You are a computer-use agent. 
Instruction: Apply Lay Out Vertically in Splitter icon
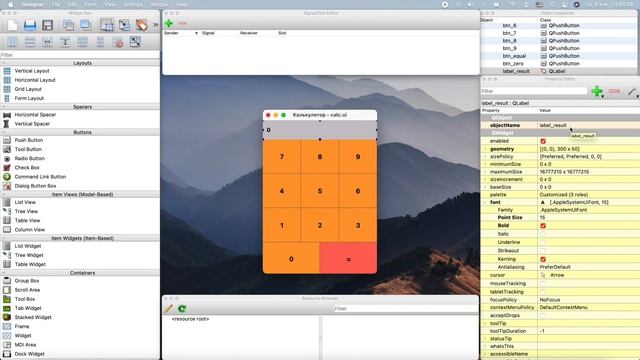(65, 42)
